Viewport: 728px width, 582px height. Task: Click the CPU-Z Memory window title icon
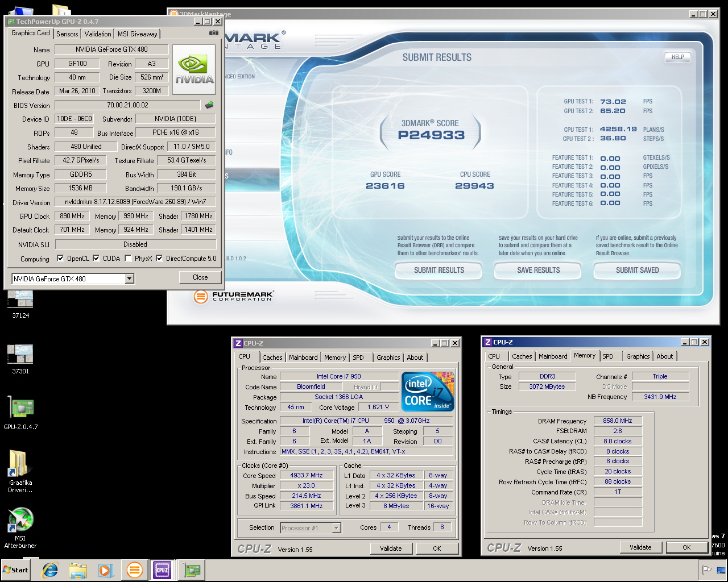pyautogui.click(x=487, y=342)
